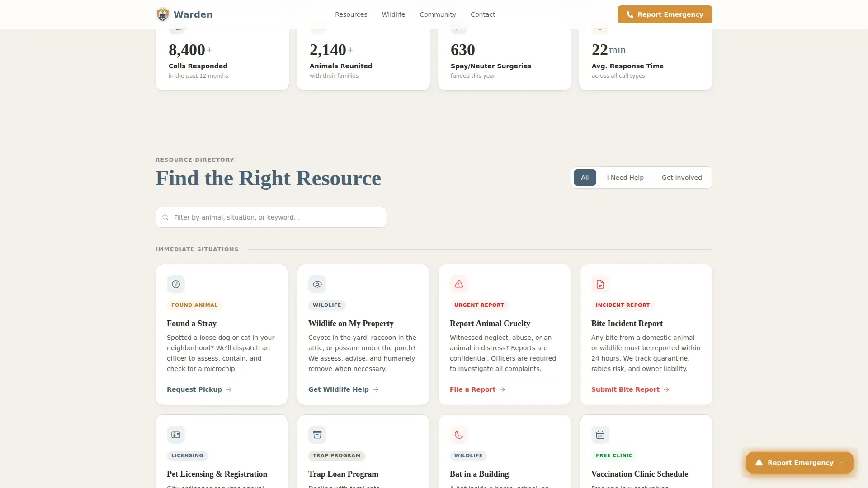Click the Found a Stray card title
The image size is (868, 488).
click(x=192, y=324)
